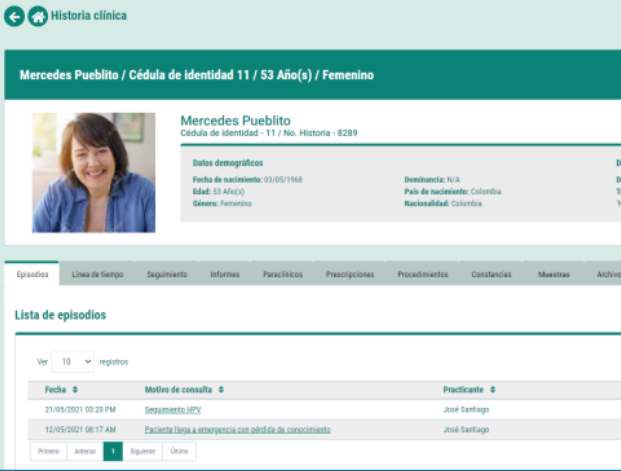The width and height of the screenshot is (621, 471).
Task: Open the Informes tab
Action: [x=225, y=274]
